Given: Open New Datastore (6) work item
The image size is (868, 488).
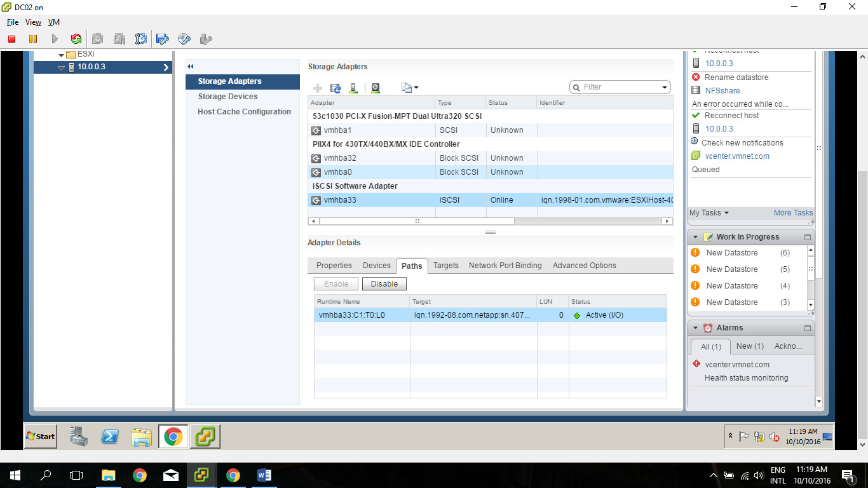Looking at the screenshot, I should pyautogui.click(x=748, y=253).
